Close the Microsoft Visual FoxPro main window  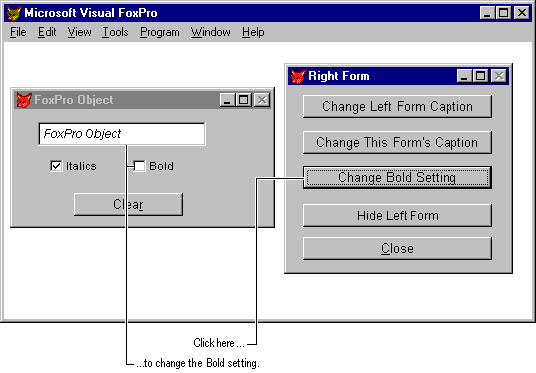point(522,13)
